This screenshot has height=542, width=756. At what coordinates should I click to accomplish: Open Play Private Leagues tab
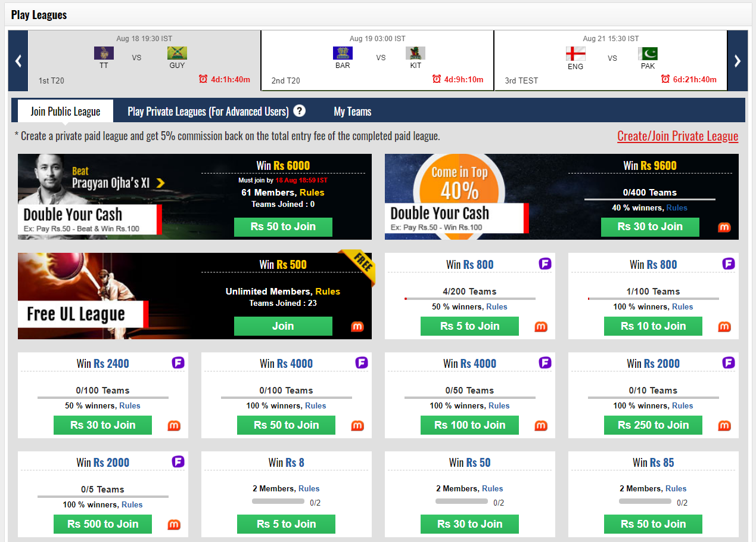[x=208, y=112]
